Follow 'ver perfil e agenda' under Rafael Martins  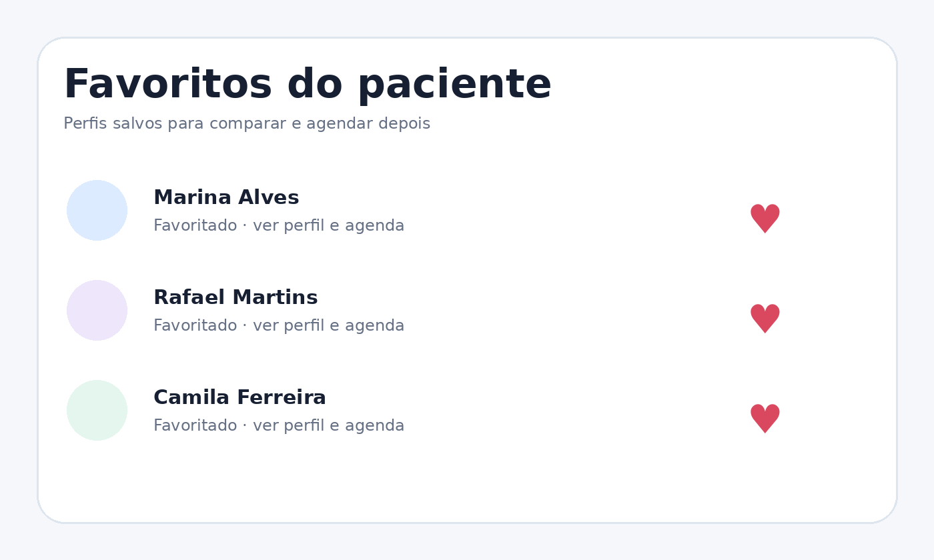tap(328, 325)
